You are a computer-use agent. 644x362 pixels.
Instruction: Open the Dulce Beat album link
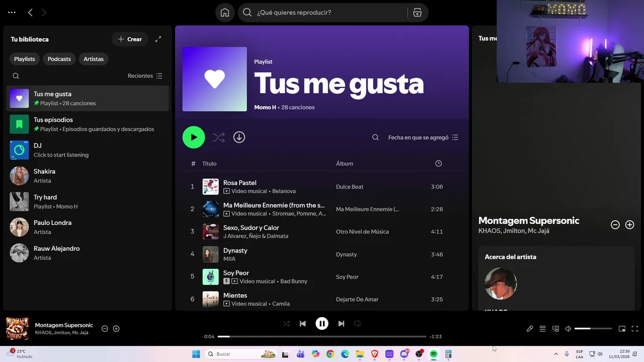click(x=350, y=187)
